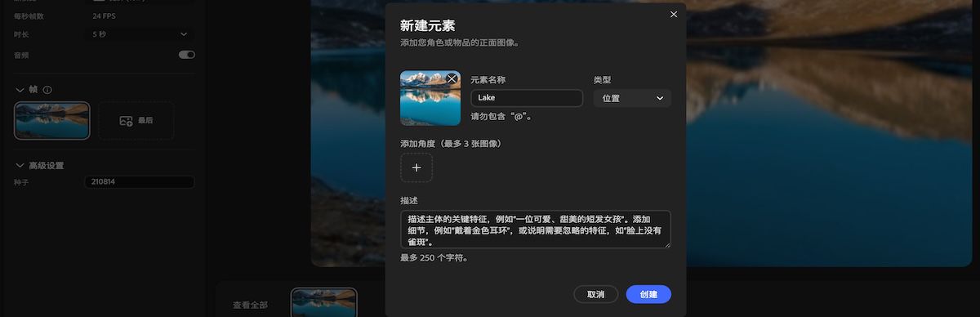This screenshot has width=980, height=317.
Task: Add an angle image with plus button
Action: pos(416,167)
